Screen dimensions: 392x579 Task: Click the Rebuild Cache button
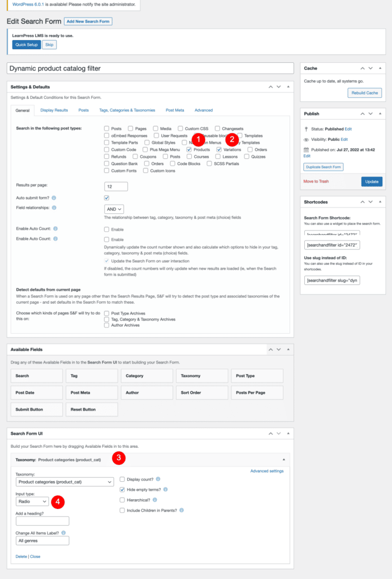coord(364,93)
